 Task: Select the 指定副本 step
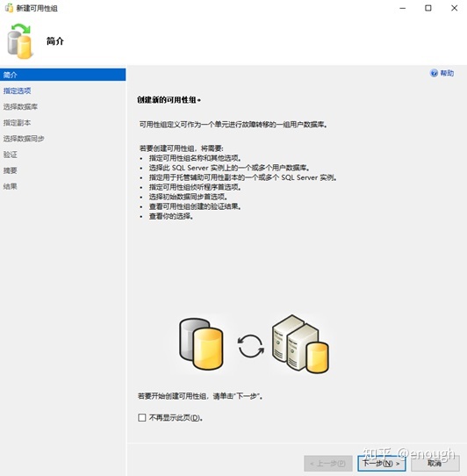tap(17, 123)
